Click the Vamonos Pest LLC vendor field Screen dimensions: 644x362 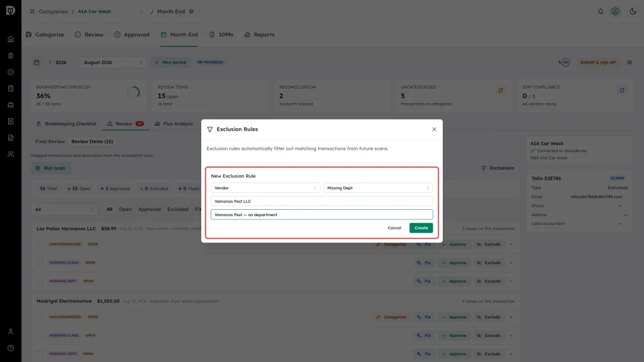321,201
